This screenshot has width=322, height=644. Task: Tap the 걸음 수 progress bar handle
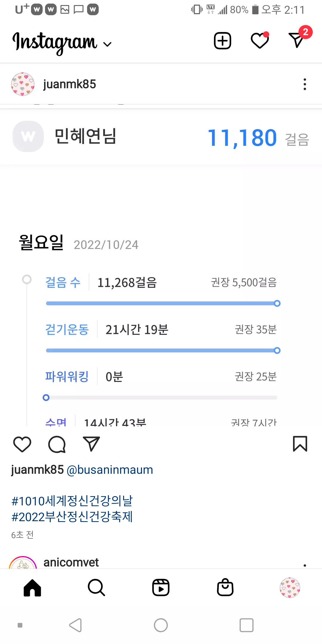coord(277,304)
